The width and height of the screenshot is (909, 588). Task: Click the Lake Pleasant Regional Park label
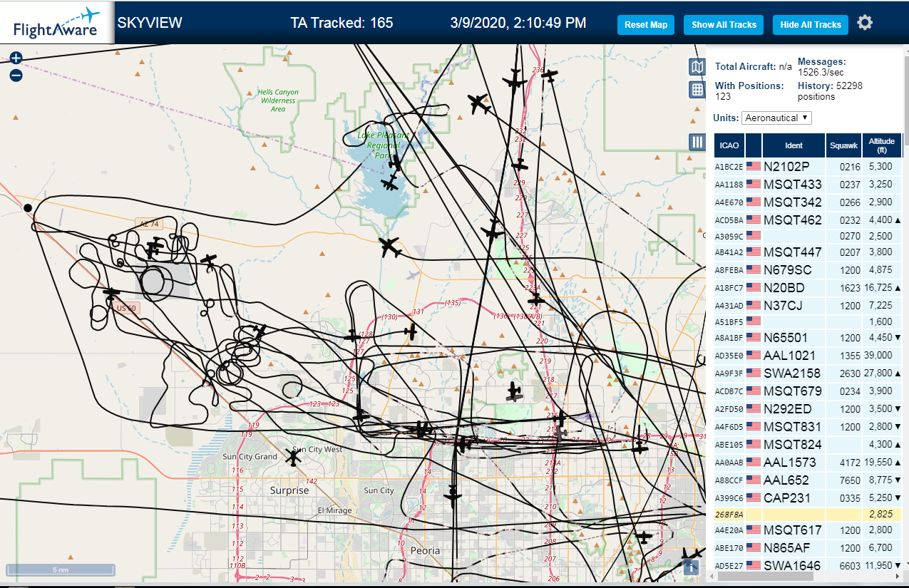coord(384,145)
